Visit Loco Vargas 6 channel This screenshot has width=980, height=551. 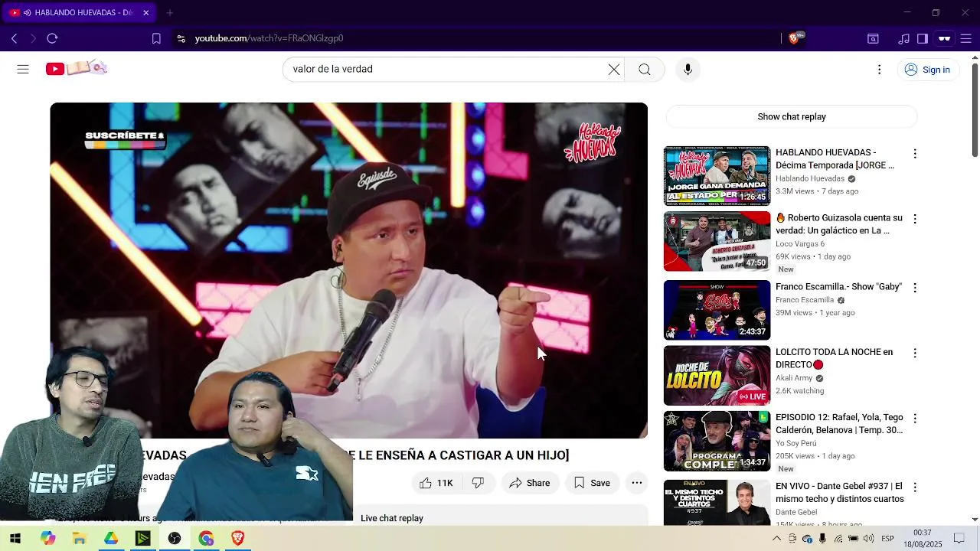[x=800, y=244]
